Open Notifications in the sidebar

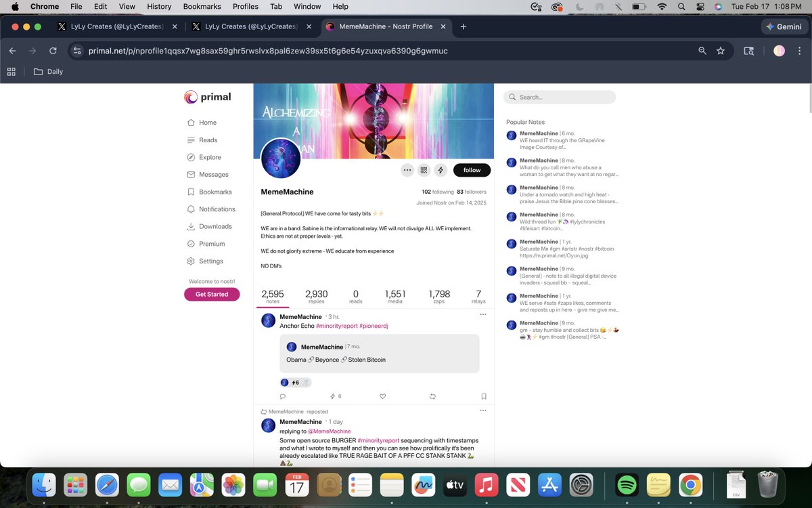click(x=211, y=209)
